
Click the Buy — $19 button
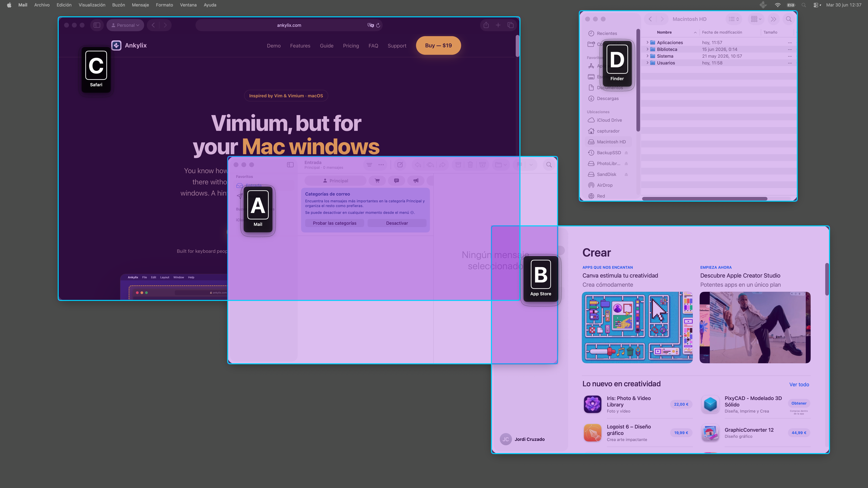[x=438, y=46]
